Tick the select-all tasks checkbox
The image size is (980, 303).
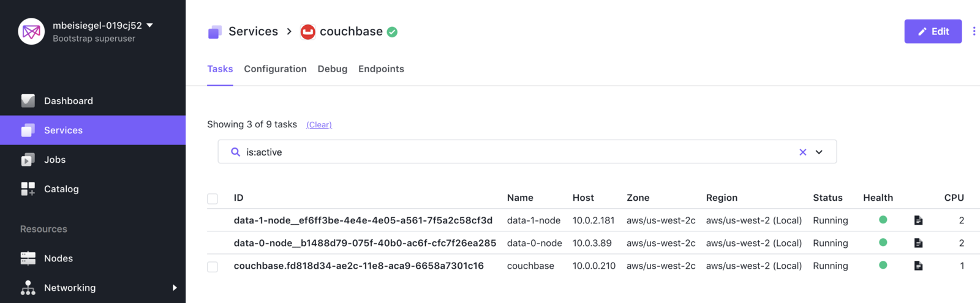click(x=213, y=198)
